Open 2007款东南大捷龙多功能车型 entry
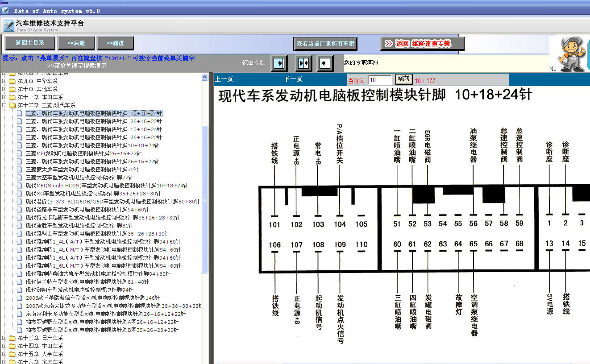This screenshot has width=590, height=364. [113, 306]
